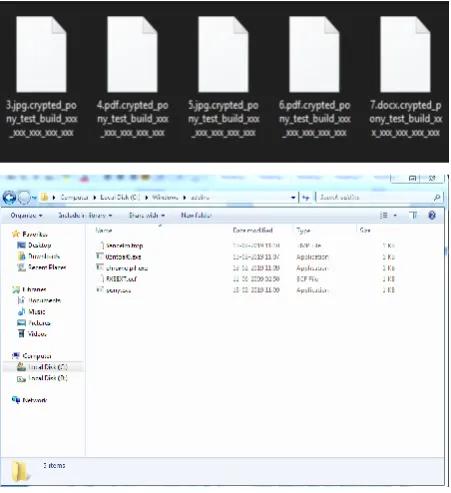Open the Share with dropdown

click(x=147, y=215)
